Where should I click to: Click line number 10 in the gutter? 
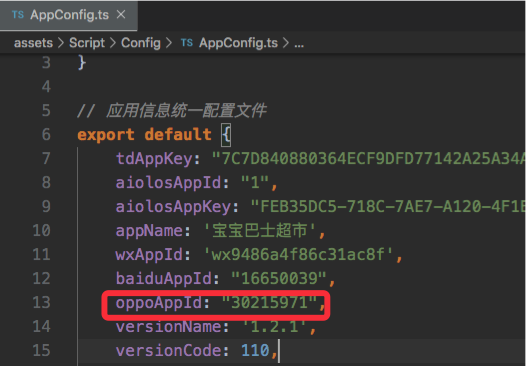(42, 230)
